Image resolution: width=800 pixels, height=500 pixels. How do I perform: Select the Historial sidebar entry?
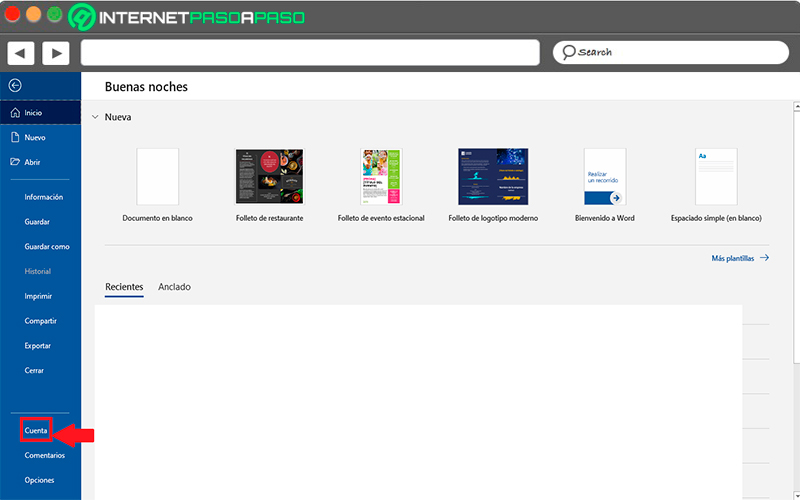(37, 271)
